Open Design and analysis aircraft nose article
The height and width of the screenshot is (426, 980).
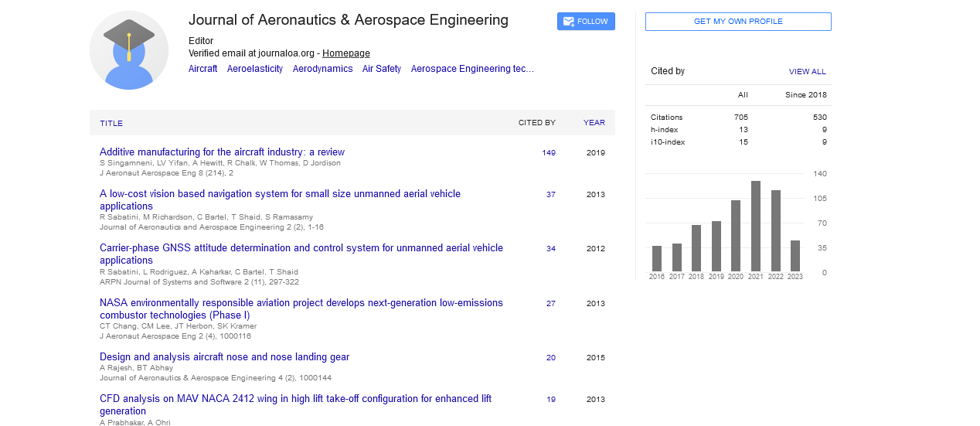[224, 357]
